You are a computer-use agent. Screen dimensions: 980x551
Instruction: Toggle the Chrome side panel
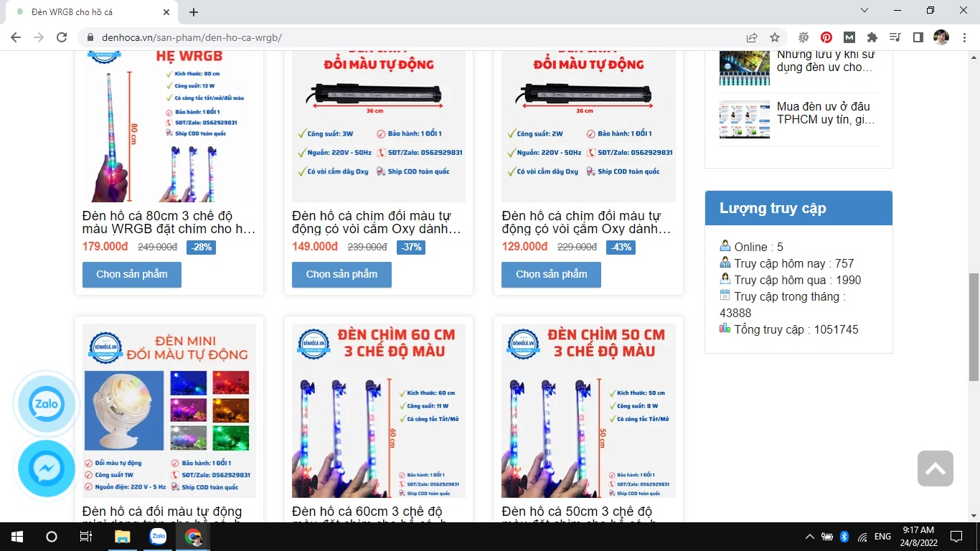point(918,37)
